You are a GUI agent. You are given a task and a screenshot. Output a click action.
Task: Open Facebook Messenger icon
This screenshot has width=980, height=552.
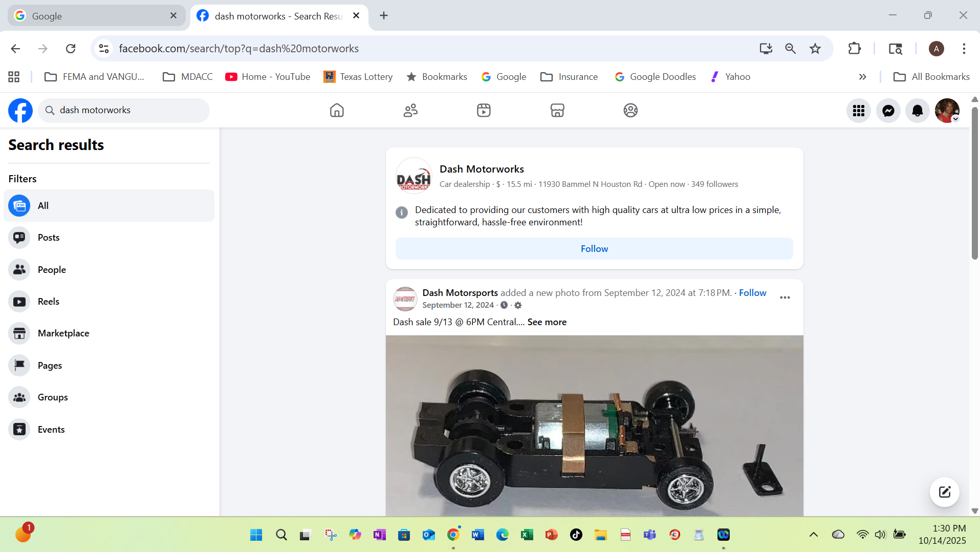click(888, 111)
